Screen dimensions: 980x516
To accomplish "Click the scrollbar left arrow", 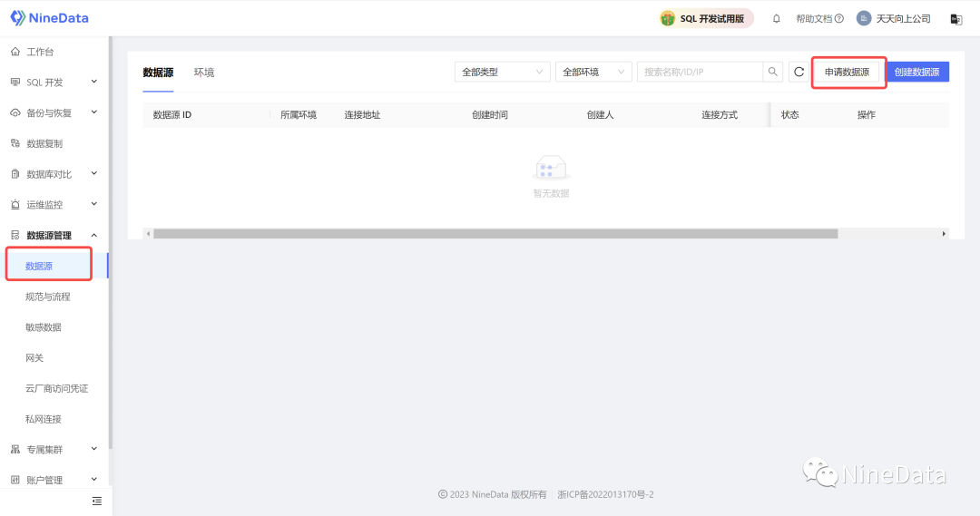I will point(148,234).
